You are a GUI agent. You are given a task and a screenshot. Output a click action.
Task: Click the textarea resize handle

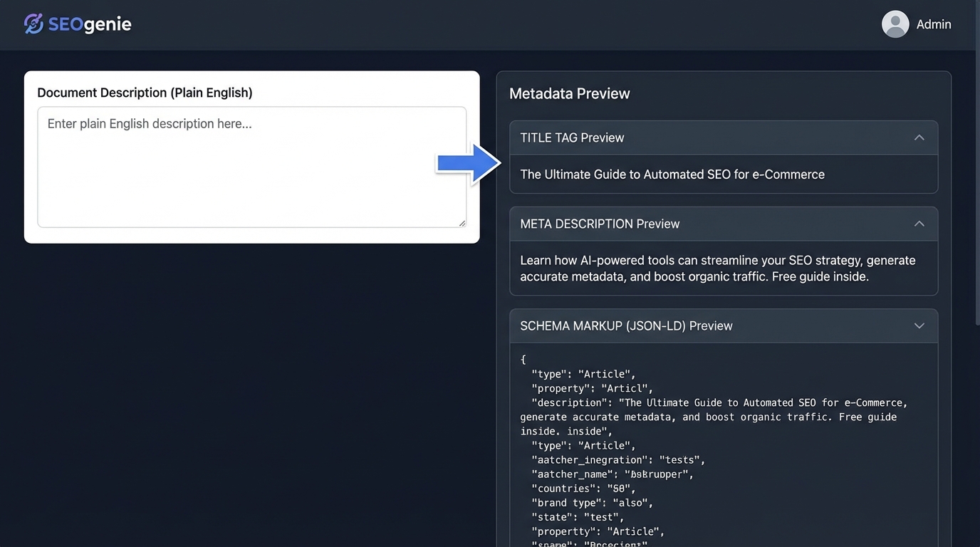(462, 222)
